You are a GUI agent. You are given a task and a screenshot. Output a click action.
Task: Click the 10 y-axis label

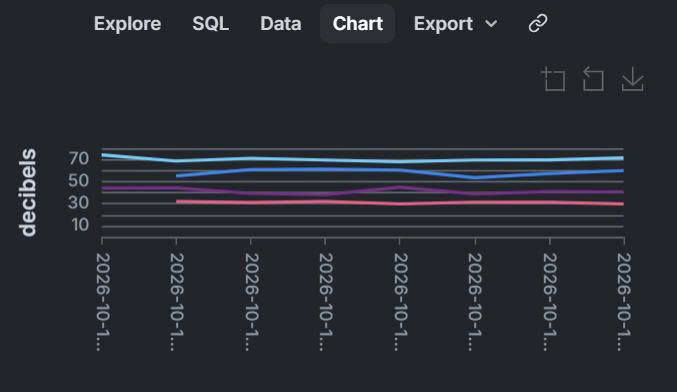pyautogui.click(x=80, y=224)
